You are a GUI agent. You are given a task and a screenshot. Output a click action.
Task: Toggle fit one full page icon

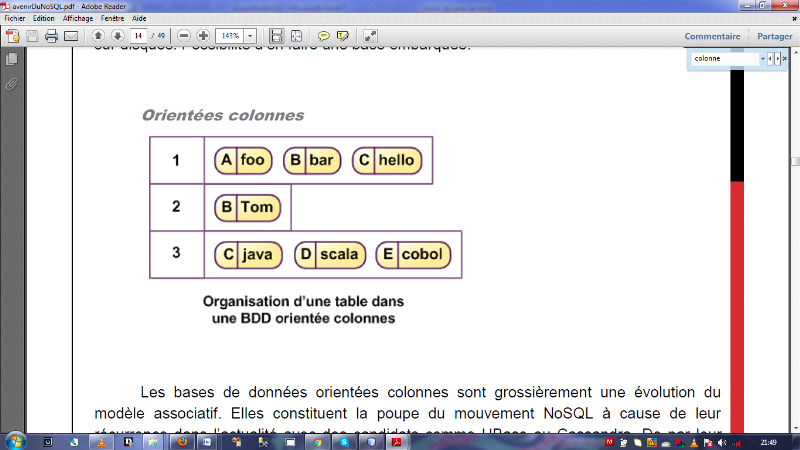coord(296,36)
